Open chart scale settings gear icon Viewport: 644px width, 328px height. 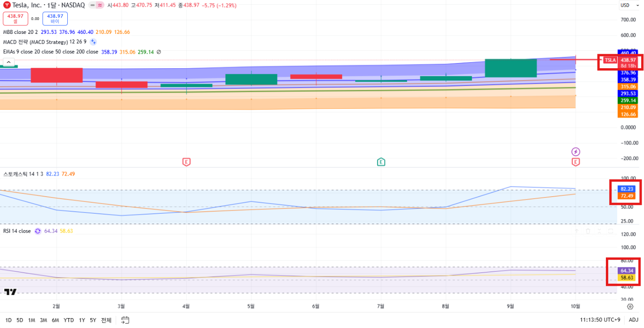coord(630,306)
